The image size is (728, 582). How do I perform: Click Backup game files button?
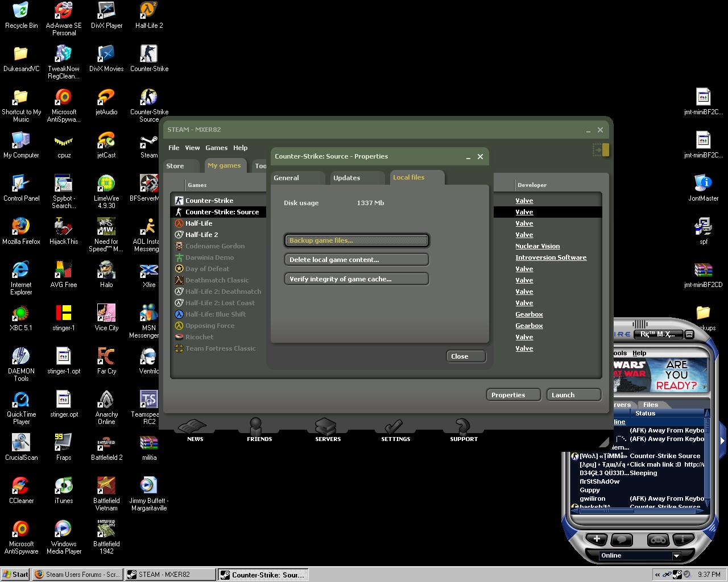pos(357,240)
